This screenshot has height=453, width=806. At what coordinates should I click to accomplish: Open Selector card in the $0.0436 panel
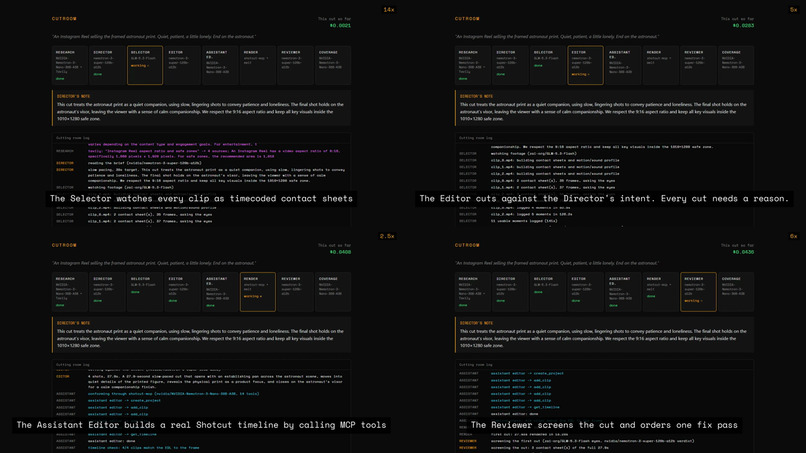(548, 292)
